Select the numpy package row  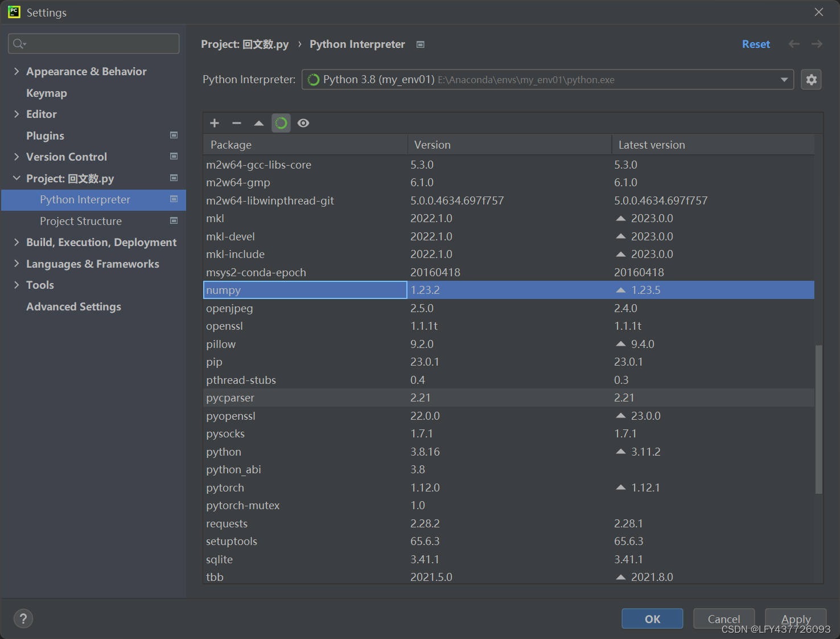(509, 290)
